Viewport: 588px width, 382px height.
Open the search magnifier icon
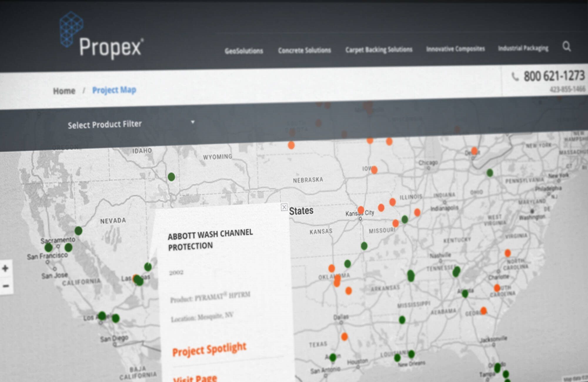click(x=567, y=46)
